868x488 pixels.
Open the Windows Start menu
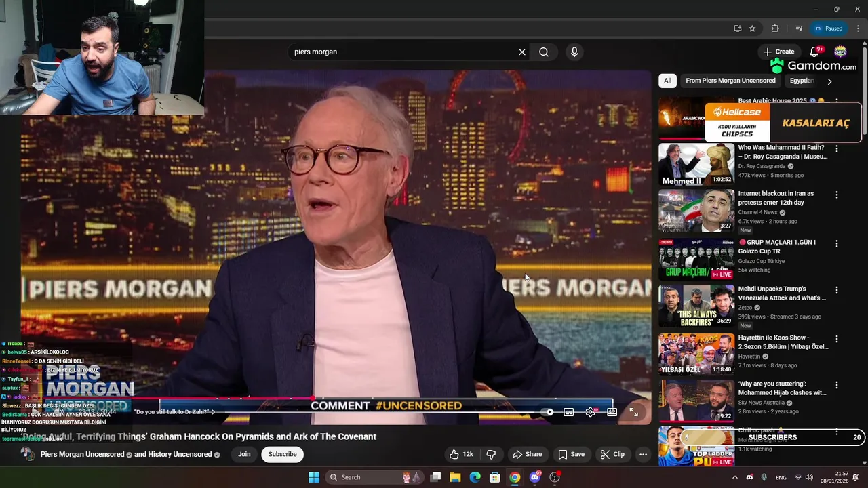pos(314,477)
